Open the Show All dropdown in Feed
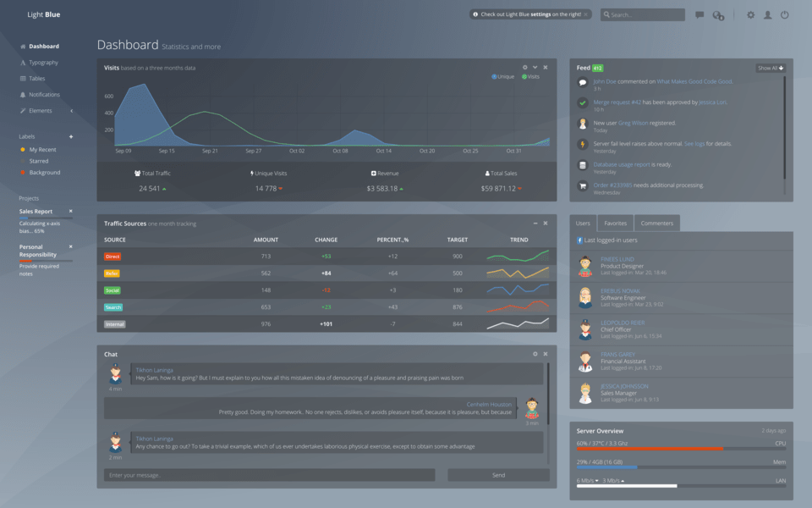 (771, 68)
